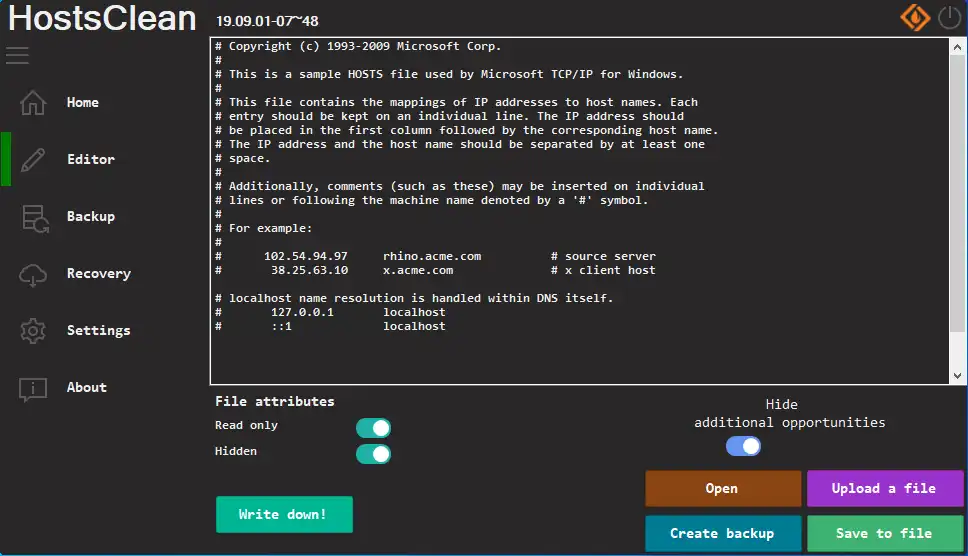The image size is (968, 556).
Task: Click the Hidden label text
Action: tap(236, 451)
